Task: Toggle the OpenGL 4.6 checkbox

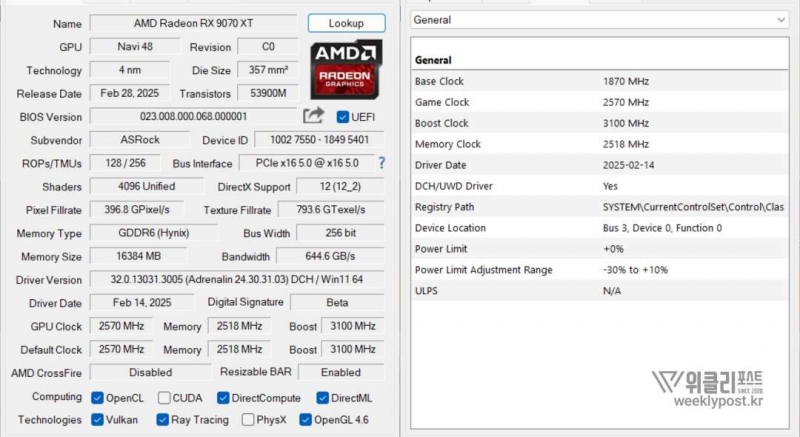Action: tap(305, 420)
